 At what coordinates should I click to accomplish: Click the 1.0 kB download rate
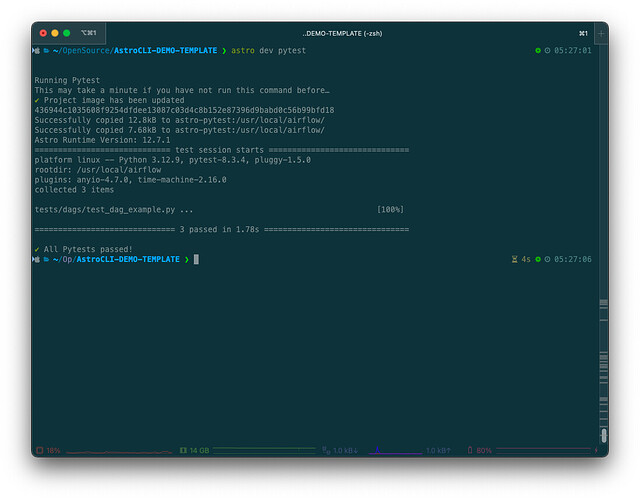click(x=345, y=451)
